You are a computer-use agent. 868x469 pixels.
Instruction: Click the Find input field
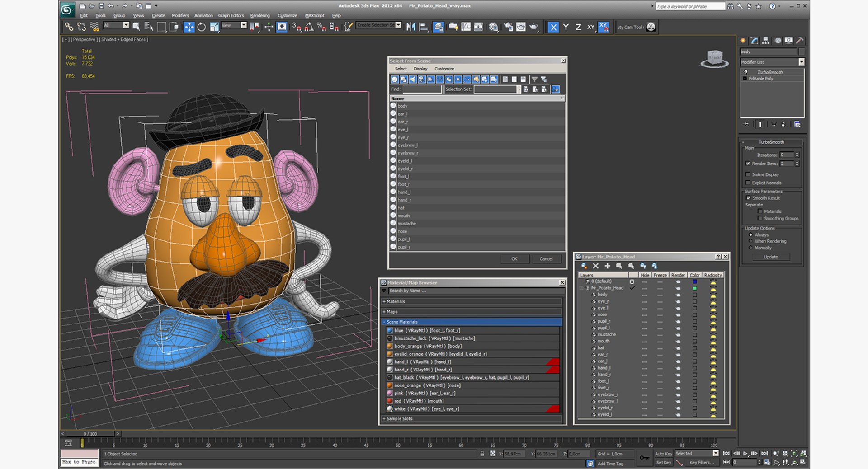click(x=422, y=89)
